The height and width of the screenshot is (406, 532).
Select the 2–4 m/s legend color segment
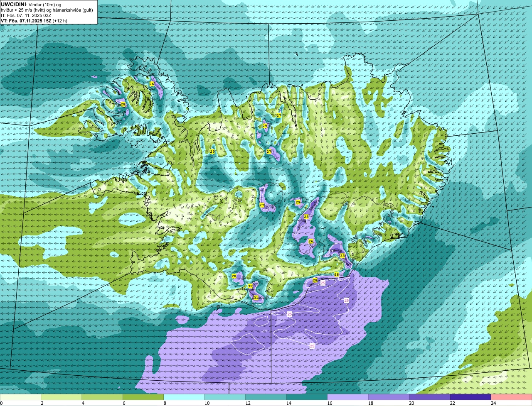tap(62, 397)
